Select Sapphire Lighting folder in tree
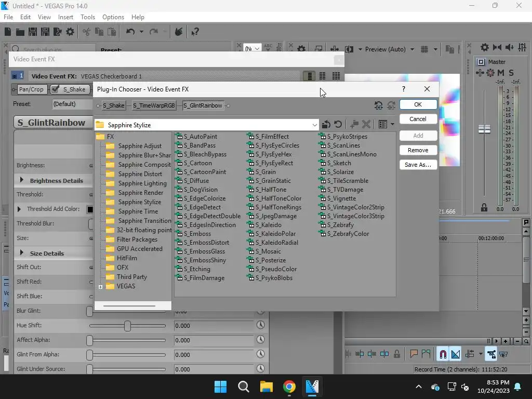532x399 pixels. (137, 183)
